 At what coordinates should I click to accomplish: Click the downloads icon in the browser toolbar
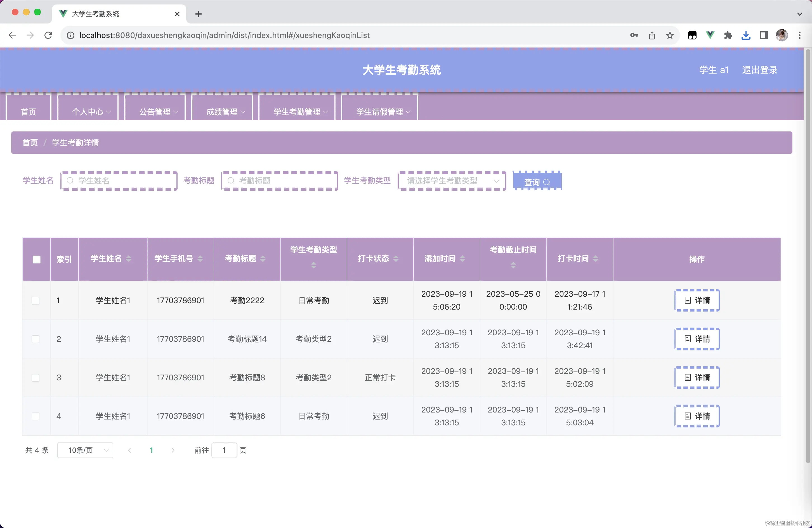pos(746,35)
